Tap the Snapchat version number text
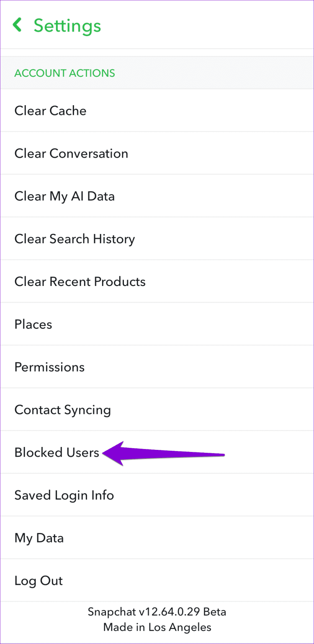 point(157,612)
